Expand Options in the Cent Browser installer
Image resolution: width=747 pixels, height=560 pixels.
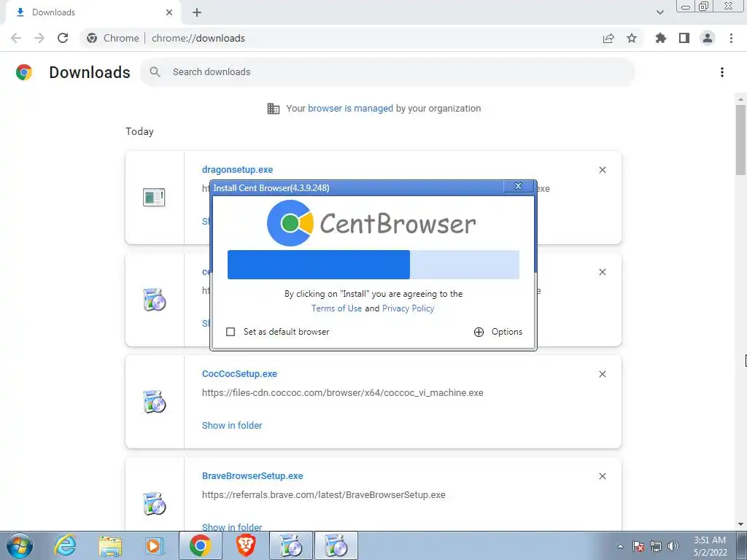click(498, 332)
